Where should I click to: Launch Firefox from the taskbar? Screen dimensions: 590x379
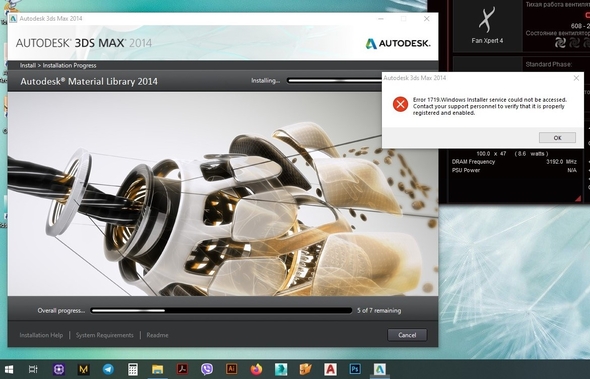pyautogui.click(x=256, y=369)
